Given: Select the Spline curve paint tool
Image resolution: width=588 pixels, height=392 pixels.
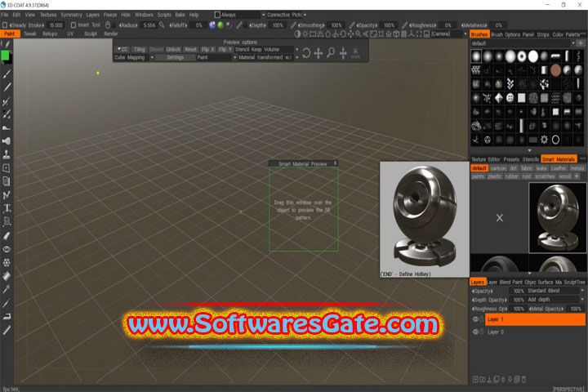Looking at the screenshot, I should [x=7, y=195].
